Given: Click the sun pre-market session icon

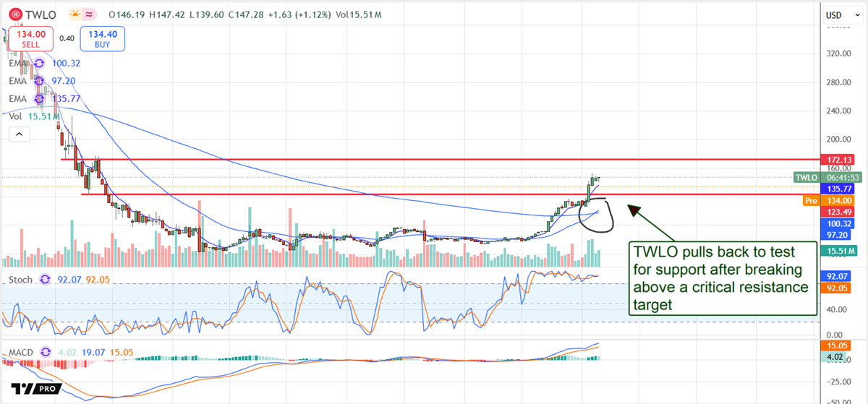Looking at the screenshot, I should 75,14.
